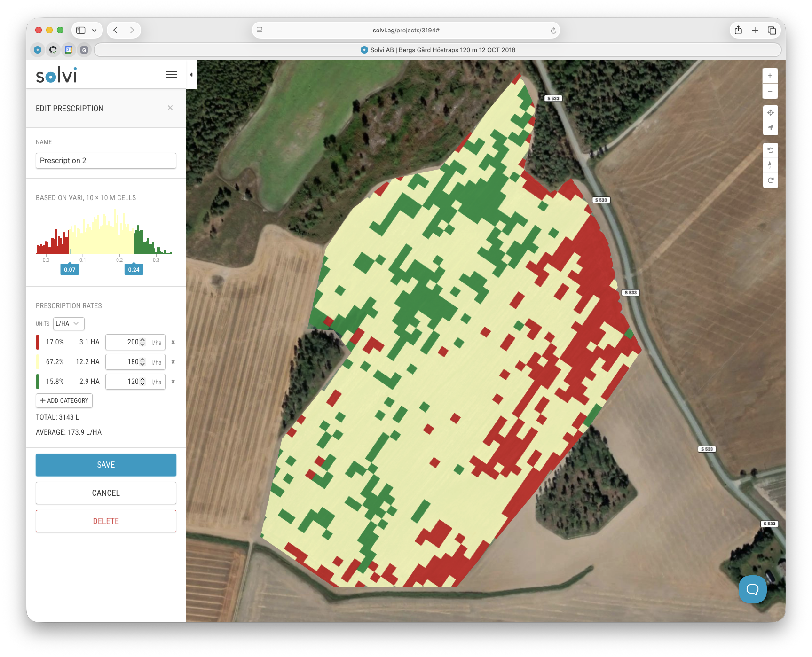Viewport: 812px width, 657px height.
Task: Save the prescription
Action: pos(106,465)
